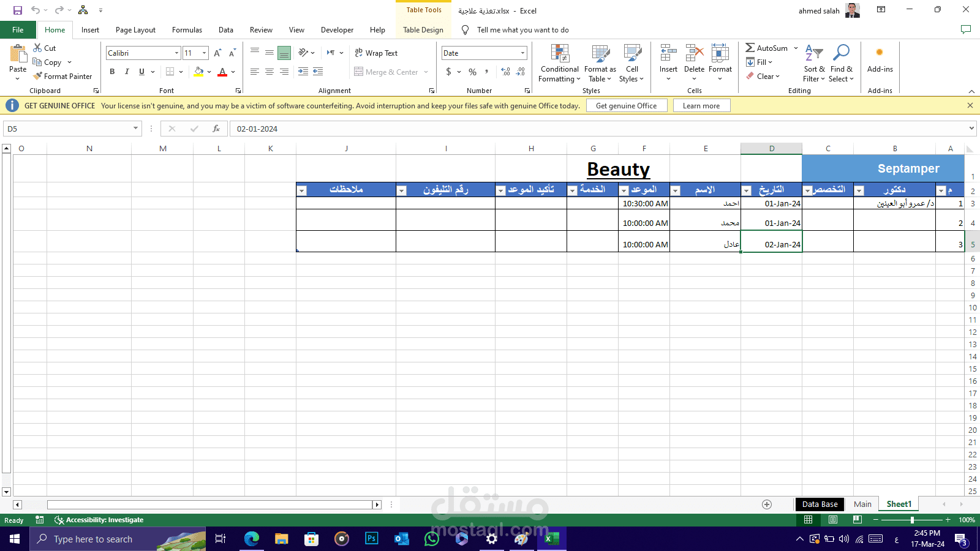Click the Undo arrow icon
The image size is (980, 551).
click(36, 10)
